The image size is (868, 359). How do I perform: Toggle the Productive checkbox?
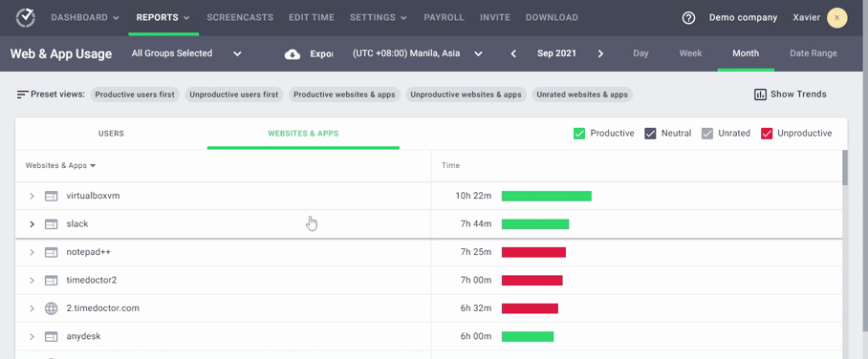click(579, 134)
